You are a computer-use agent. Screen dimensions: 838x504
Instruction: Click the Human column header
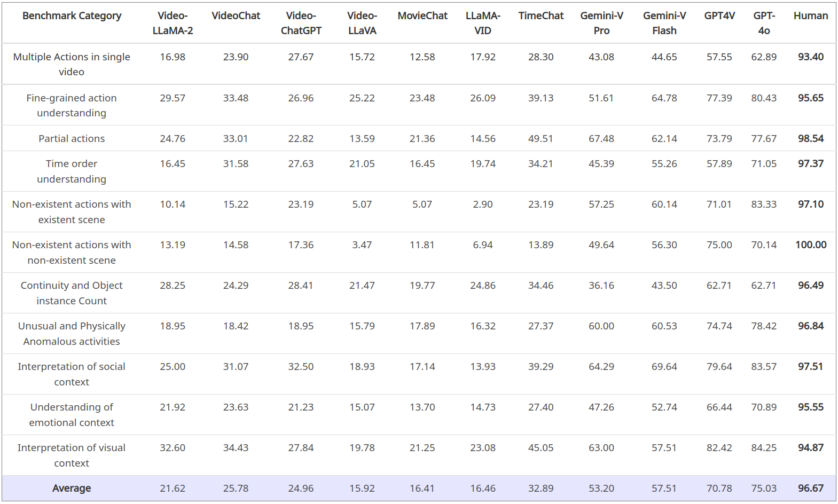coord(811,16)
